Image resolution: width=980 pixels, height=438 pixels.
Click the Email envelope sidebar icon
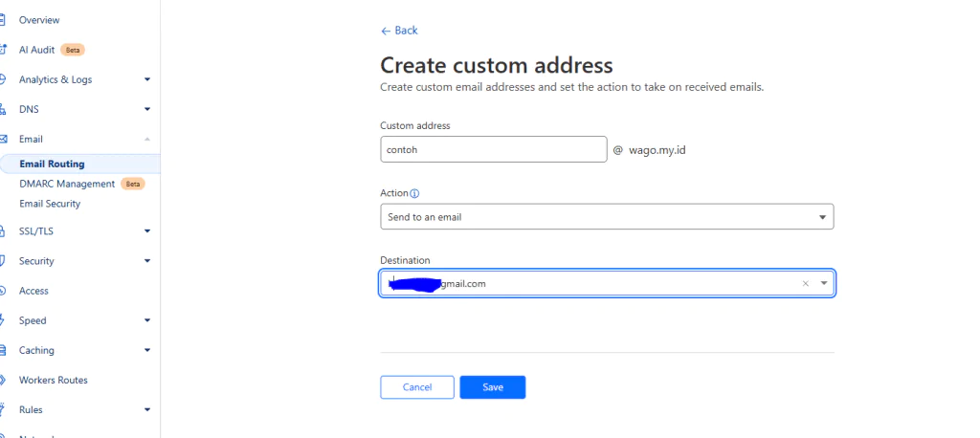point(4,139)
